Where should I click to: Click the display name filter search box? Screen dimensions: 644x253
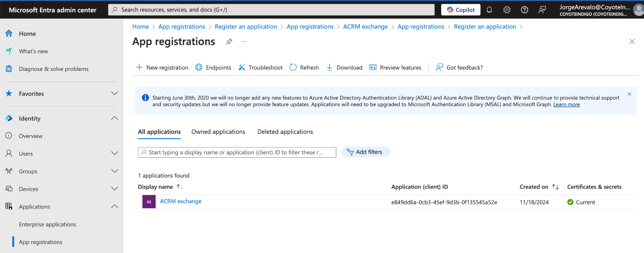pos(237,152)
